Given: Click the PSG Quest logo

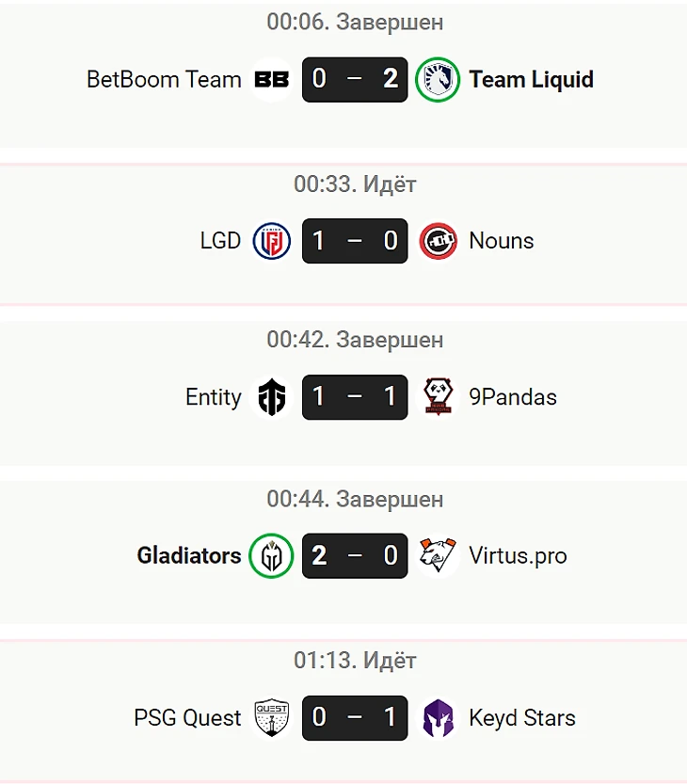Looking at the screenshot, I should [272, 718].
